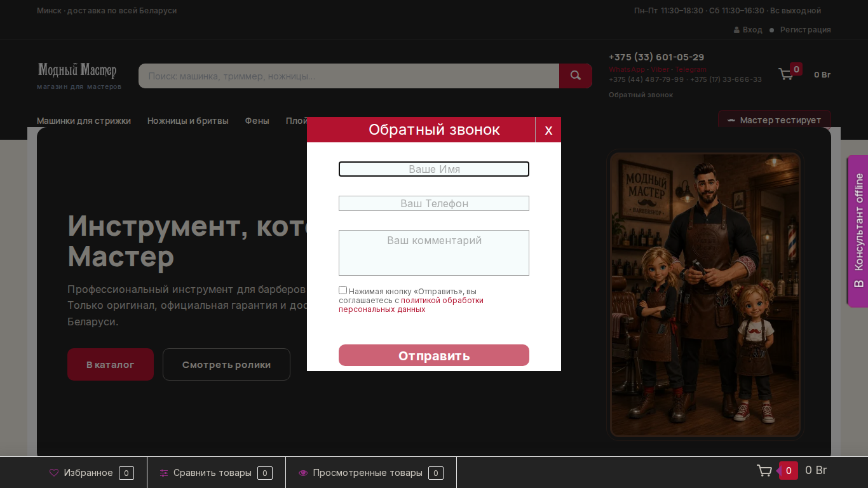Open политикой обработки персональных данных link
This screenshot has width=868, height=488.
click(411, 305)
